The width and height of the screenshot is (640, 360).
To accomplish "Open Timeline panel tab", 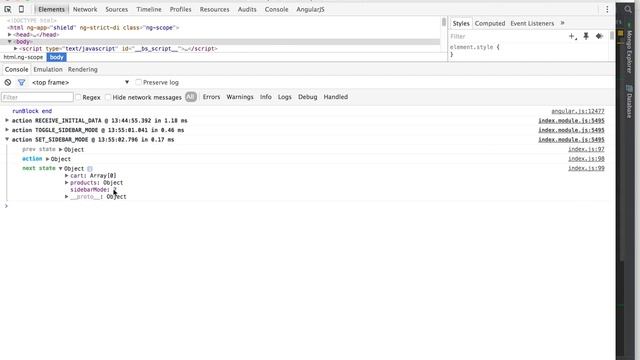I will tap(149, 9).
